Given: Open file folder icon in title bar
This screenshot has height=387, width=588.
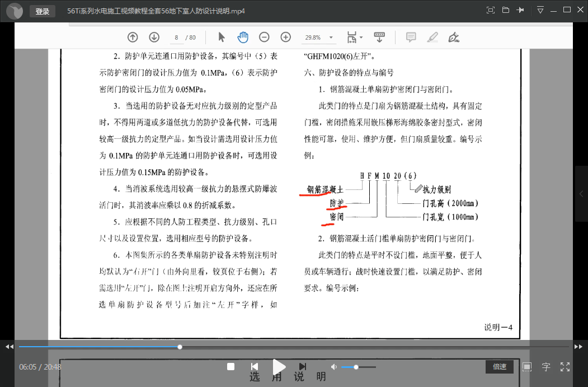Looking at the screenshot, I should point(506,10).
